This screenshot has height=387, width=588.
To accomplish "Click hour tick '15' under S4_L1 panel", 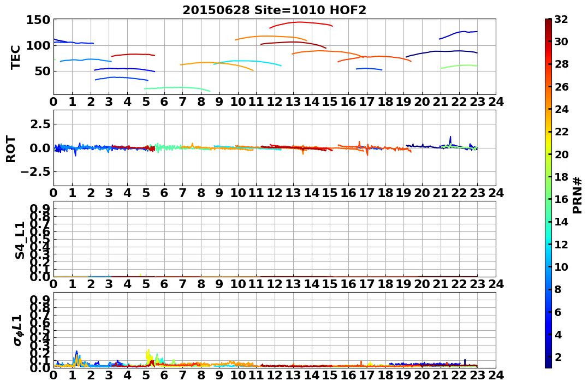I will tap(330, 284).
